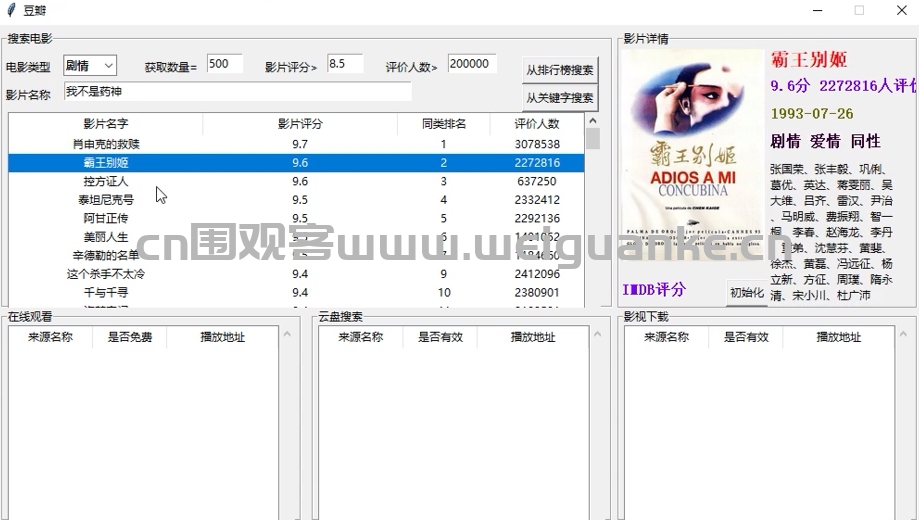Open the 电影类型 genre dropdown
Screen dimensions: 919x520
point(90,65)
